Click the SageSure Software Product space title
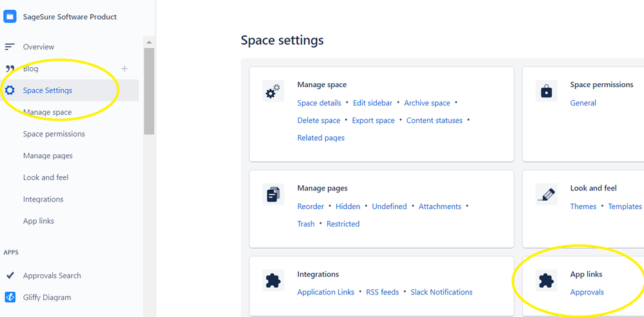This screenshot has width=644, height=317. pyautogui.click(x=70, y=17)
